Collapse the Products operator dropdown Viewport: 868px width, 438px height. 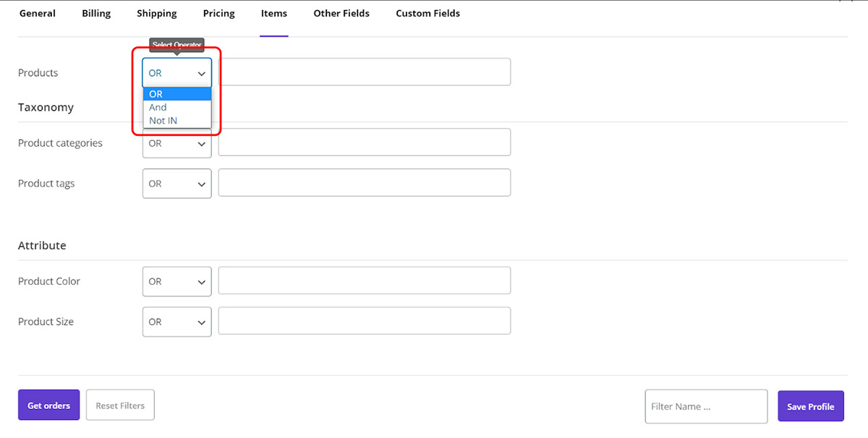tap(177, 73)
